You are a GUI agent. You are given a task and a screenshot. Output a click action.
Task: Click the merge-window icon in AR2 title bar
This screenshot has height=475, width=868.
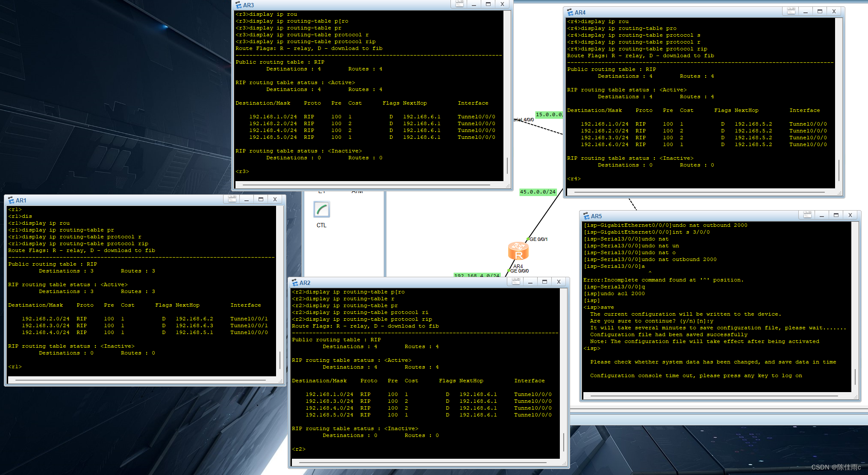[516, 281]
